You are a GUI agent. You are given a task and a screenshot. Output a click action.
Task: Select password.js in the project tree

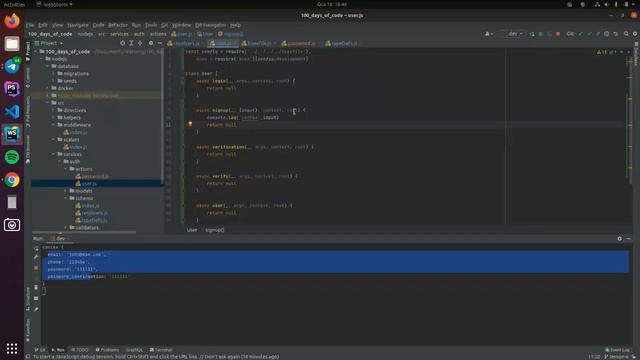[95, 176]
